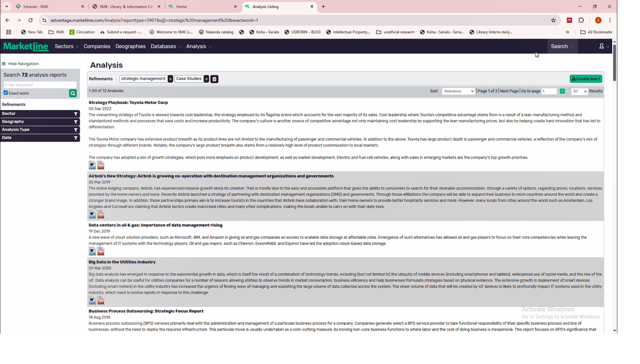The height and width of the screenshot is (364, 640).
Task: Open PDF for Big Data in Utilities Industry
Action: coord(101,301)
